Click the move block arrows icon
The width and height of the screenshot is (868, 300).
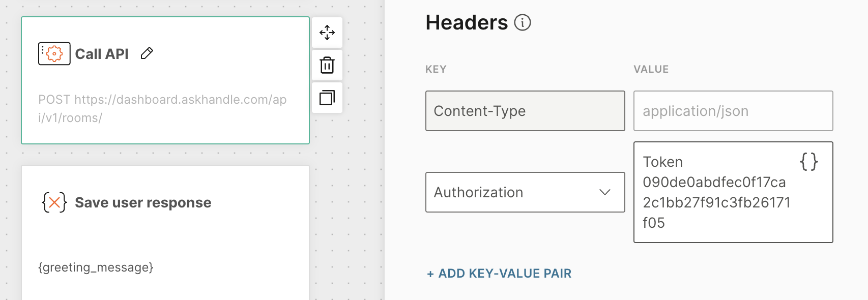(x=327, y=33)
